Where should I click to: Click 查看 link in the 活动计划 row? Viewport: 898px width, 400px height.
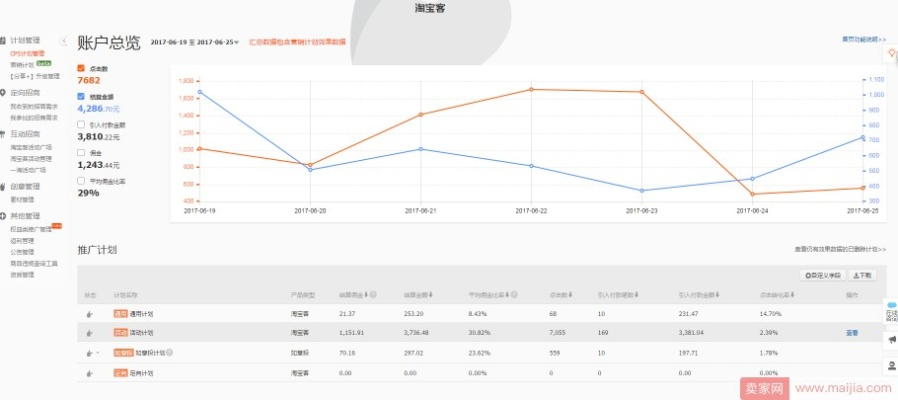[852, 333]
